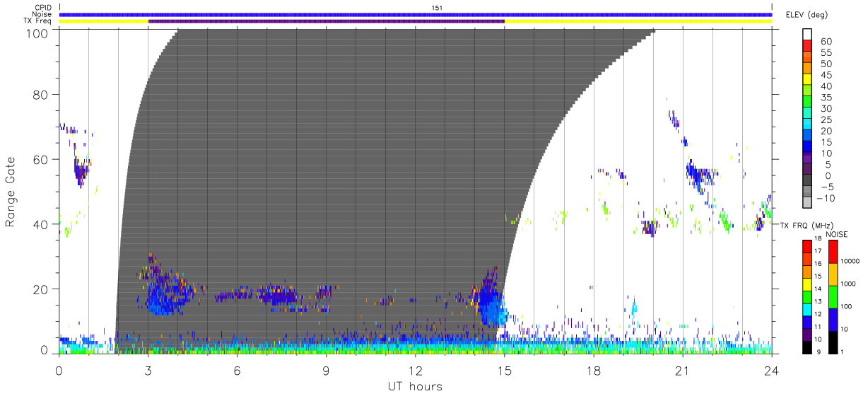Image resolution: width=868 pixels, height=401 pixels.
Task: Click the "18" label on the TX FRQ scale
Action: click(x=818, y=238)
